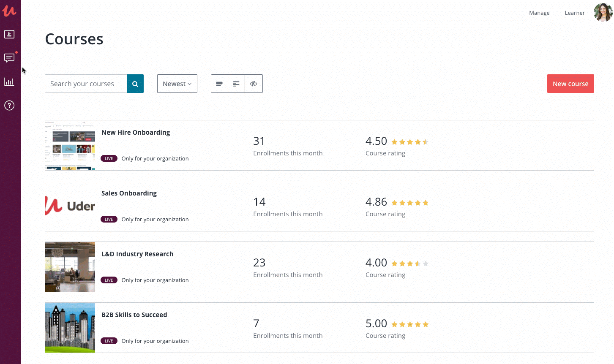Expand the Sales Onboarding course row
The width and height of the screenshot is (614, 364).
pos(129,193)
